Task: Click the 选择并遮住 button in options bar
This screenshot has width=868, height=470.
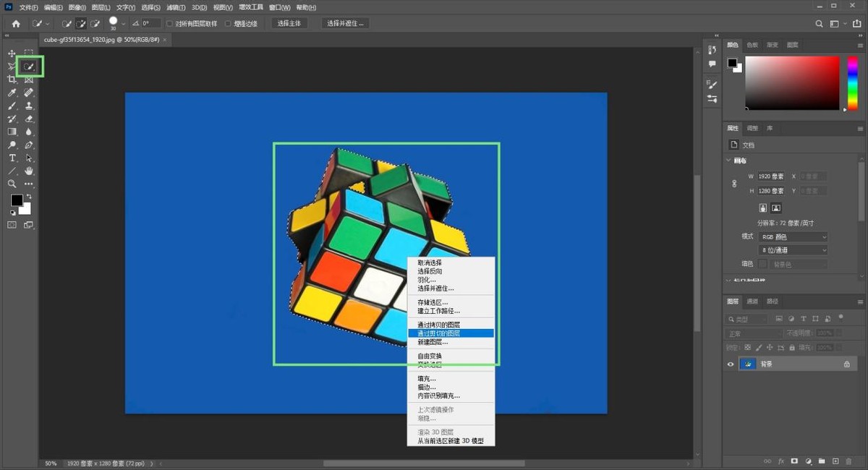Action: pos(345,23)
